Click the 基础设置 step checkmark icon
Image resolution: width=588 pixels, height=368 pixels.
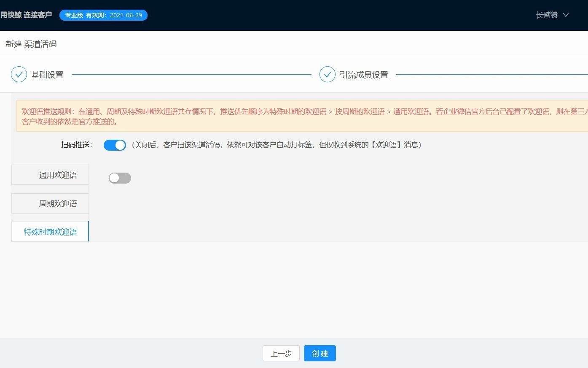click(x=19, y=74)
